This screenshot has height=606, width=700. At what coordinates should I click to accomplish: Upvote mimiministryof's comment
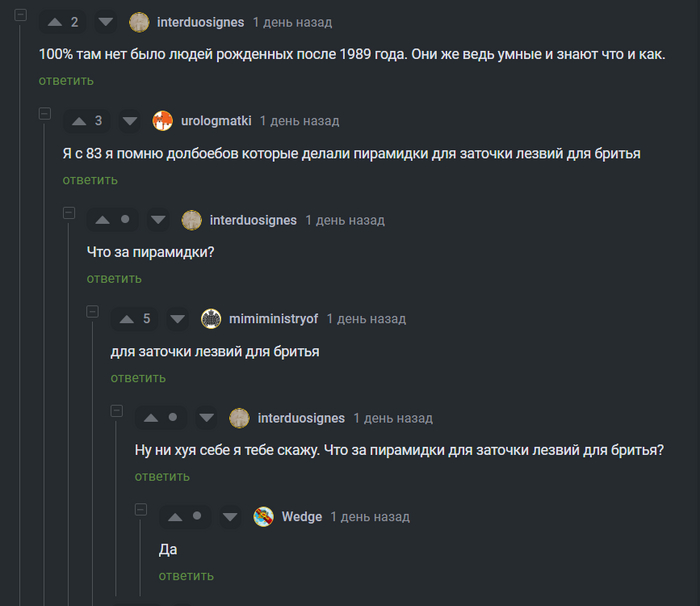126,319
